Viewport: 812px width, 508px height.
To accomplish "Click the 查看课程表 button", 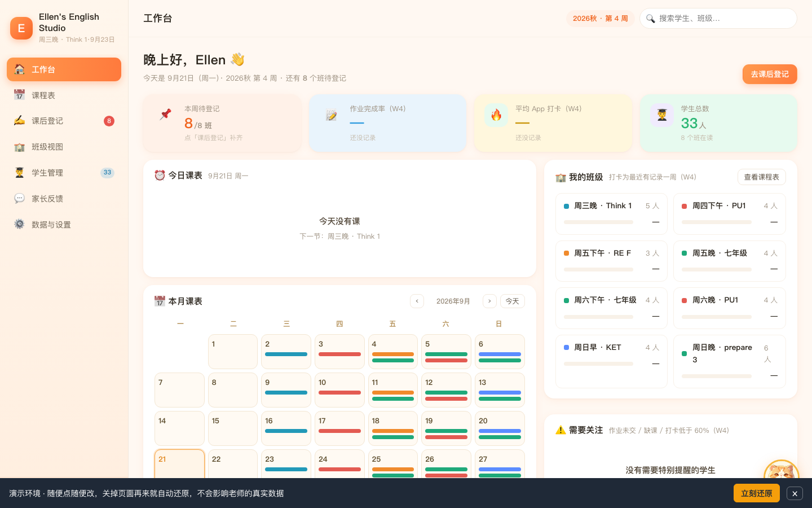I will 762,177.
